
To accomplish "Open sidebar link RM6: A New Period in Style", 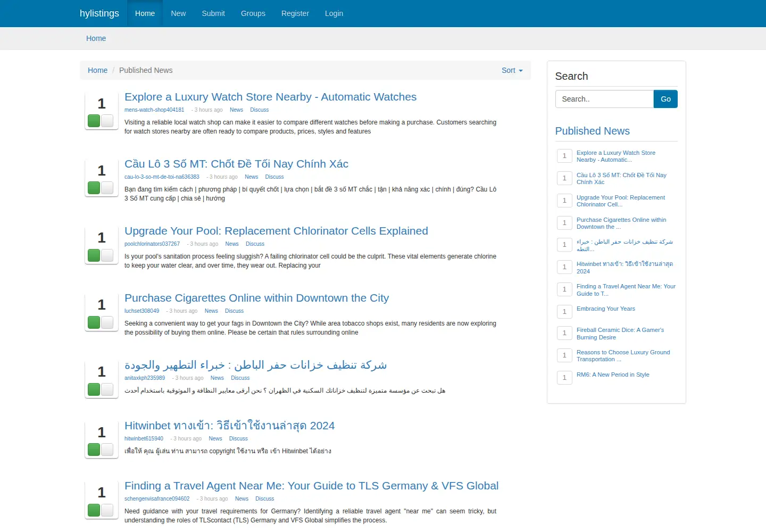I will point(613,375).
